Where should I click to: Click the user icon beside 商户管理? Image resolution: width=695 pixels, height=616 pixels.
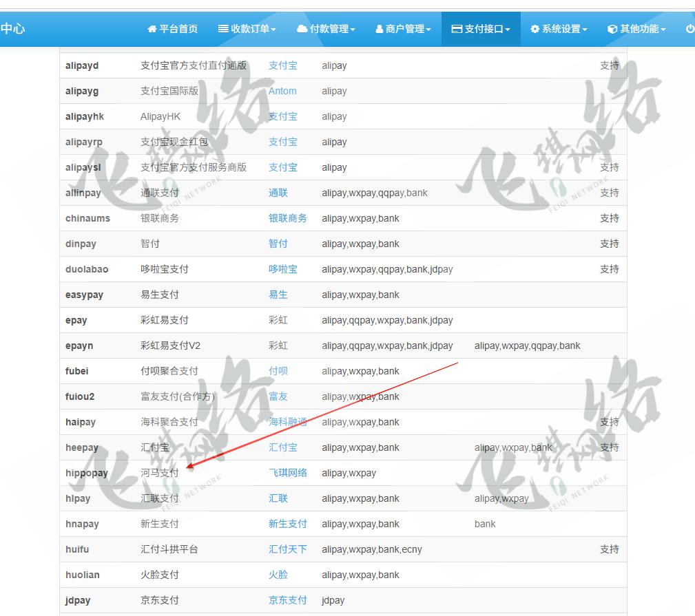click(379, 29)
